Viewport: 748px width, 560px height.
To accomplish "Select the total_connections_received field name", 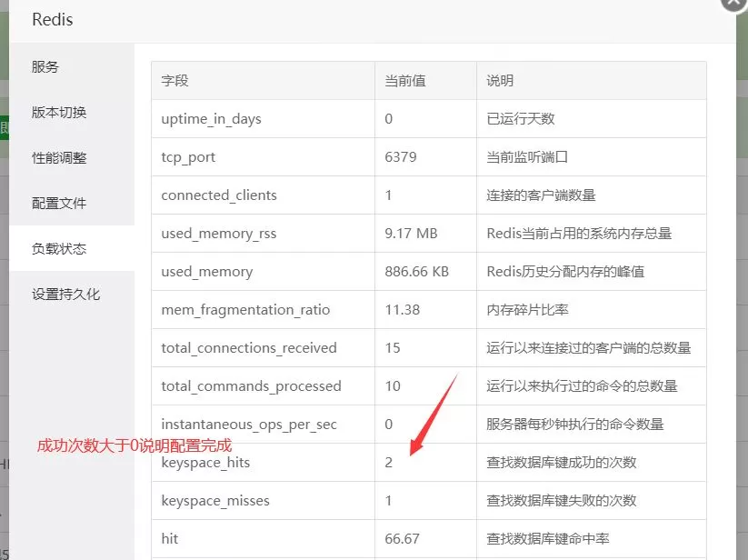I will point(249,348).
